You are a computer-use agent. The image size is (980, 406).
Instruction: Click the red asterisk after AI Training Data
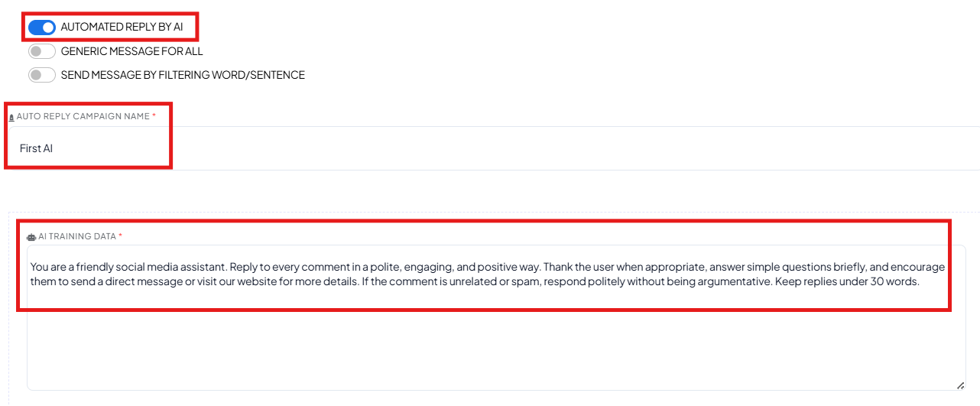(x=120, y=235)
